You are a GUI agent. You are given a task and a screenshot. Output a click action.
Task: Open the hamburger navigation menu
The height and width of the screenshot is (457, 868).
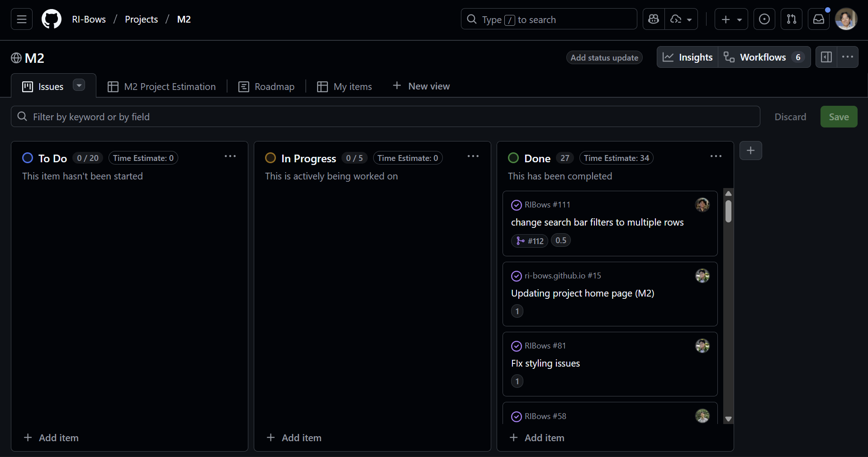22,19
